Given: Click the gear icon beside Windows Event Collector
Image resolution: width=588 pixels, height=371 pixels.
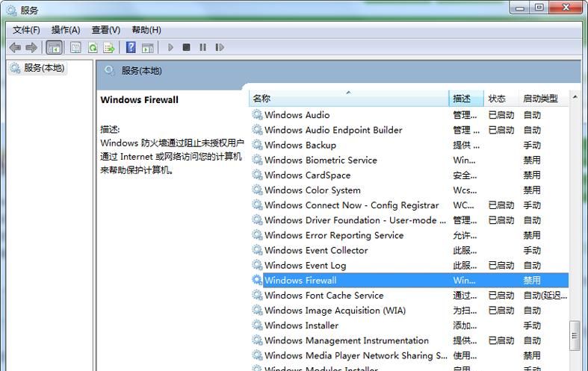Looking at the screenshot, I should [x=257, y=250].
